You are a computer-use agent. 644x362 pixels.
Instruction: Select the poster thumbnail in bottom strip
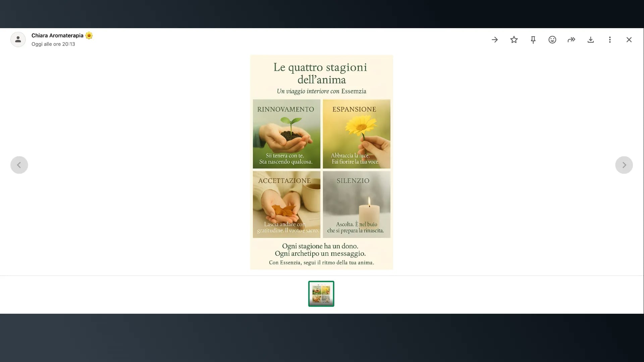coord(321,294)
